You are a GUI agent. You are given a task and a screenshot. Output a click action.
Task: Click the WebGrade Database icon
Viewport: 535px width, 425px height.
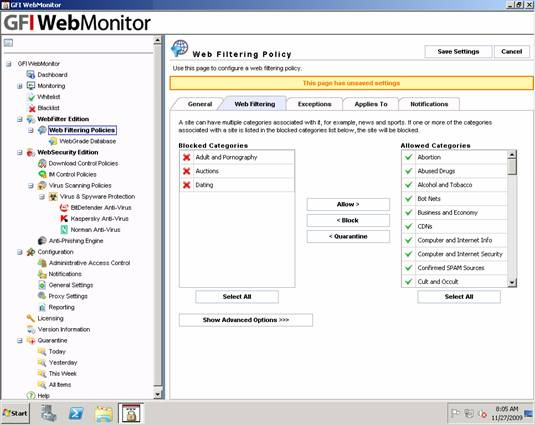click(x=53, y=141)
